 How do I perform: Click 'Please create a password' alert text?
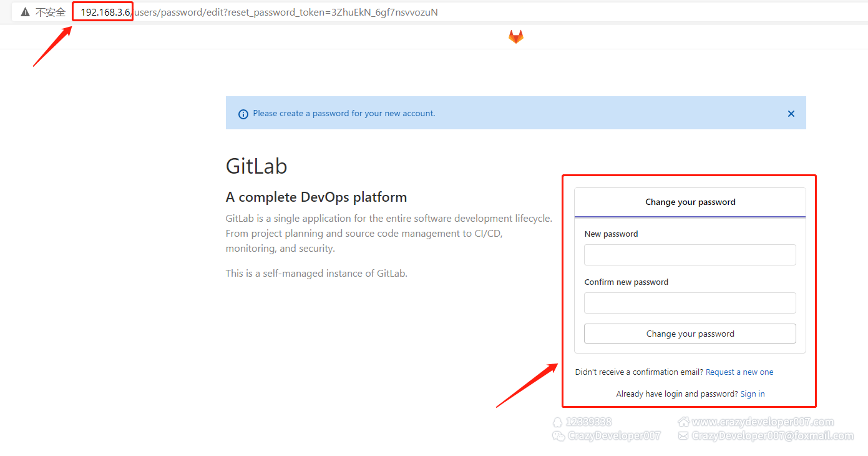[344, 114]
